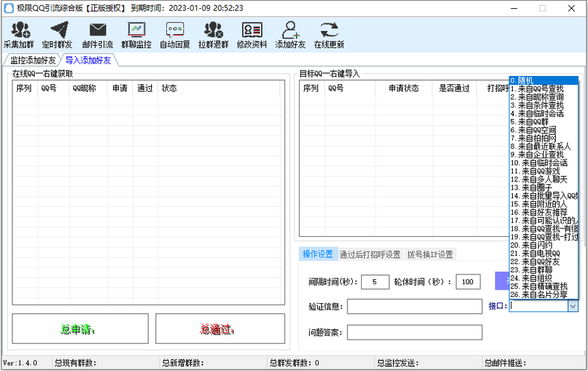Choose 20.来自闪约 from the list

pyautogui.click(x=544, y=245)
